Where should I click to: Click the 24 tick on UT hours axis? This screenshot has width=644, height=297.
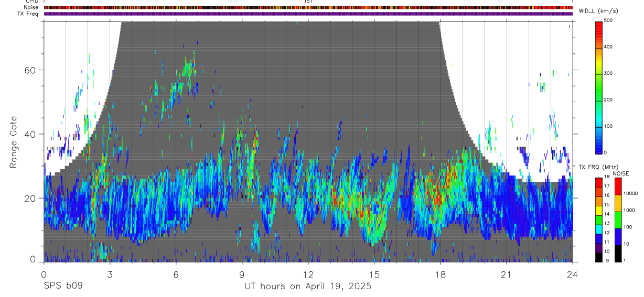573,274
